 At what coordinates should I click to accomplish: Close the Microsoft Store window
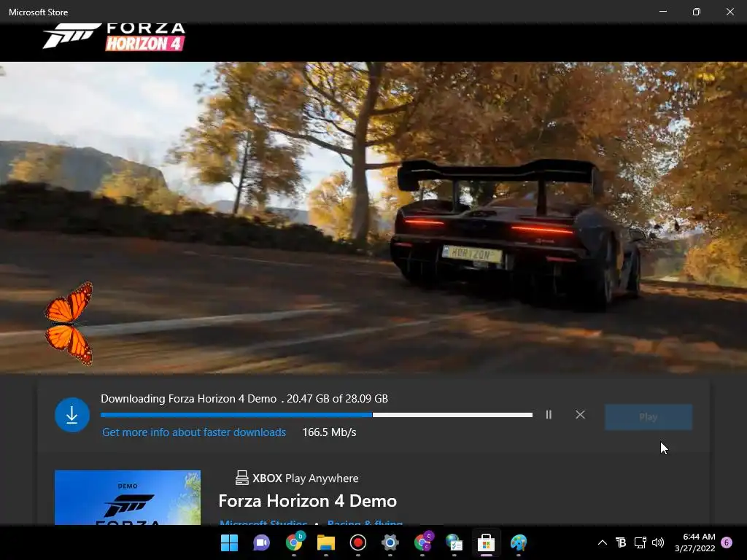click(x=729, y=12)
